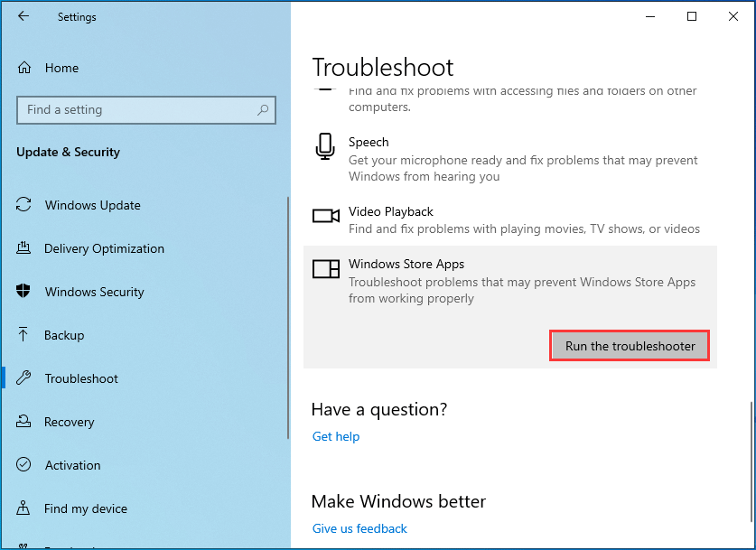756x550 pixels.
Task: Click the Home house icon
Action: (x=24, y=68)
